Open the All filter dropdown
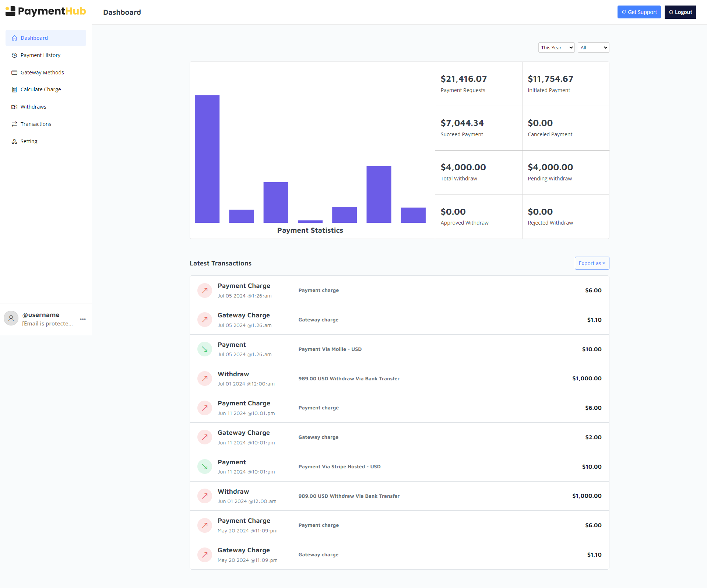Viewport: 707px width, 588px height. pos(593,47)
